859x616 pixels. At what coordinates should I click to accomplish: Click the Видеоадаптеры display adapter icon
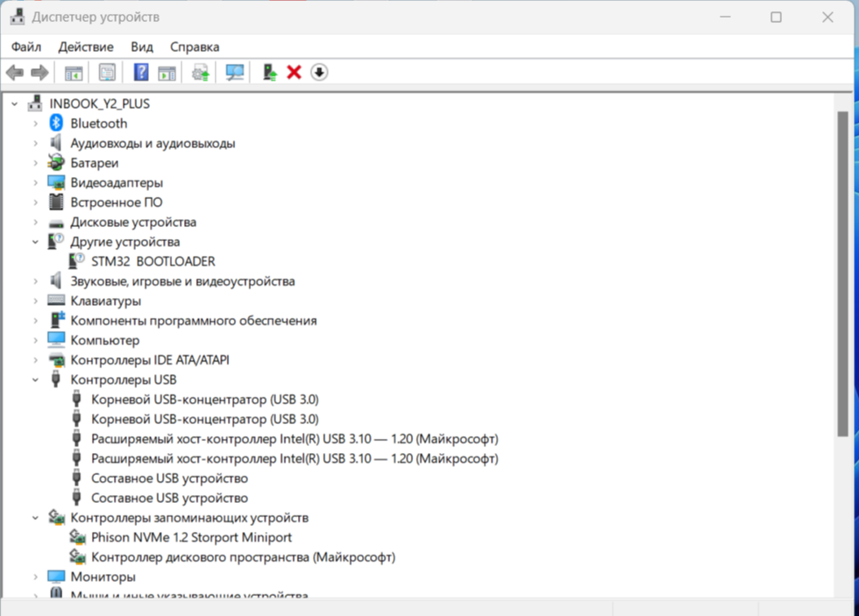point(56,182)
